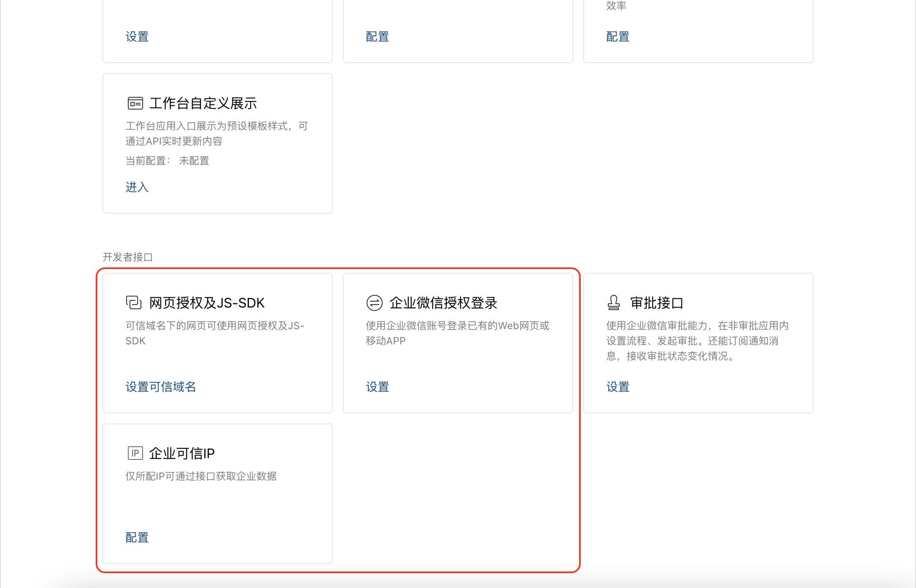
Task: Click 设置可信域名 link
Action: [x=161, y=387]
